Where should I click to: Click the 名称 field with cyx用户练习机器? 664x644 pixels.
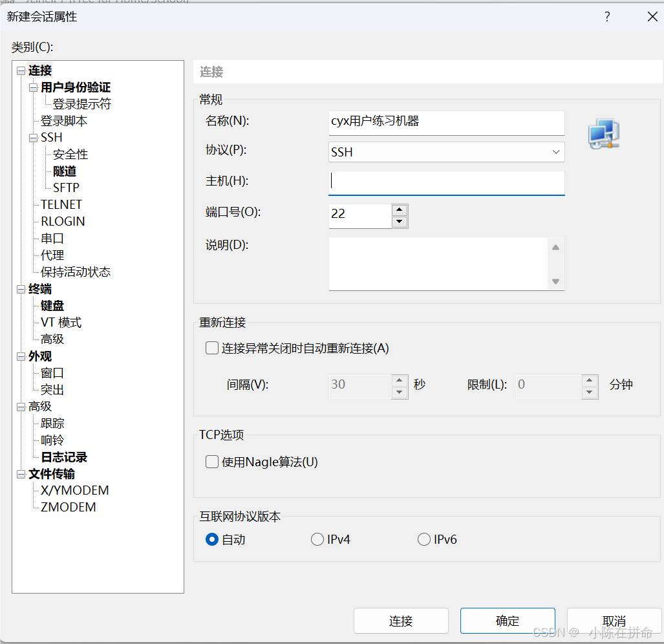(446, 123)
